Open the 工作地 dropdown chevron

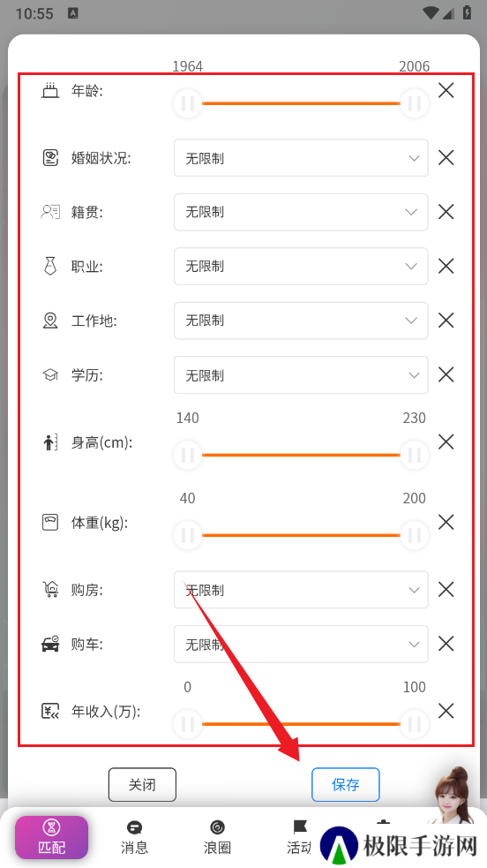click(x=411, y=321)
